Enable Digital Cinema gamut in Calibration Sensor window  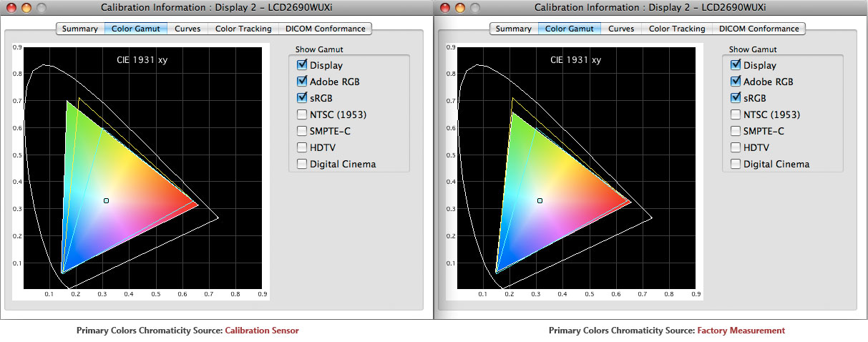tap(302, 164)
